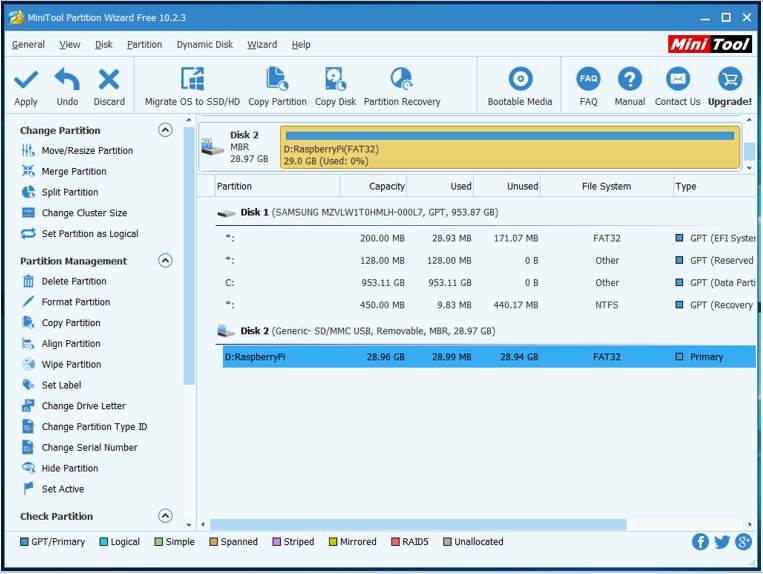Viewport: 763px width, 574px height.
Task: Select the 450.00 MB NTFS recovery row
Action: (489, 305)
